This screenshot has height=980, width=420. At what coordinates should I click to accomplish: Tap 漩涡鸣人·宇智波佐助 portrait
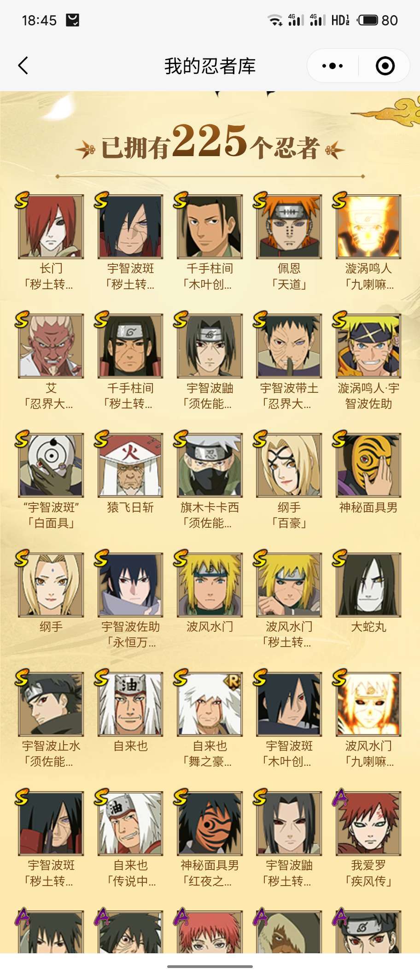pos(368,346)
